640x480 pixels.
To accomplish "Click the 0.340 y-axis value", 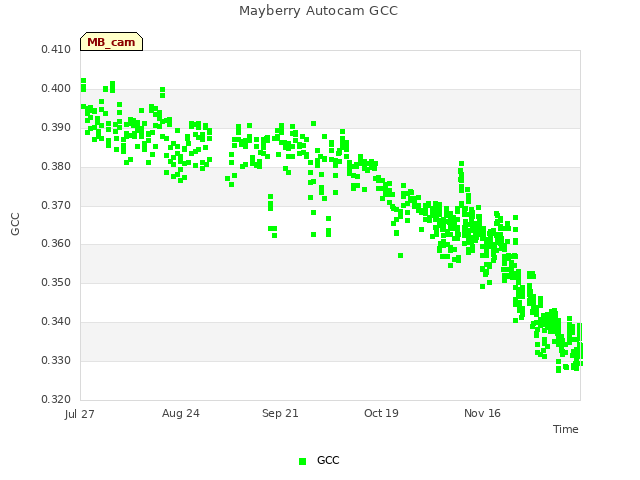I will [x=56, y=322].
